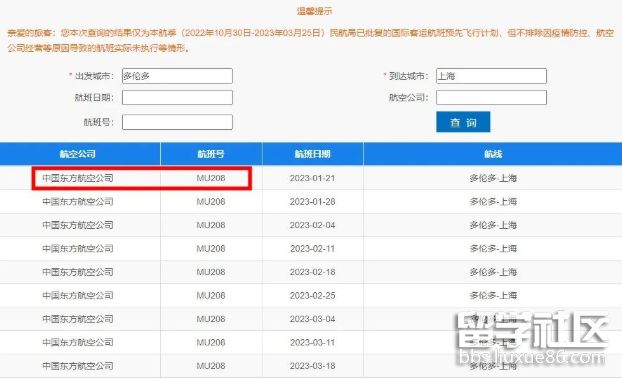Click 多伦多-上海 route in the 2023-02-04 row
Viewport: 622px width, 379px height.
coord(493,225)
